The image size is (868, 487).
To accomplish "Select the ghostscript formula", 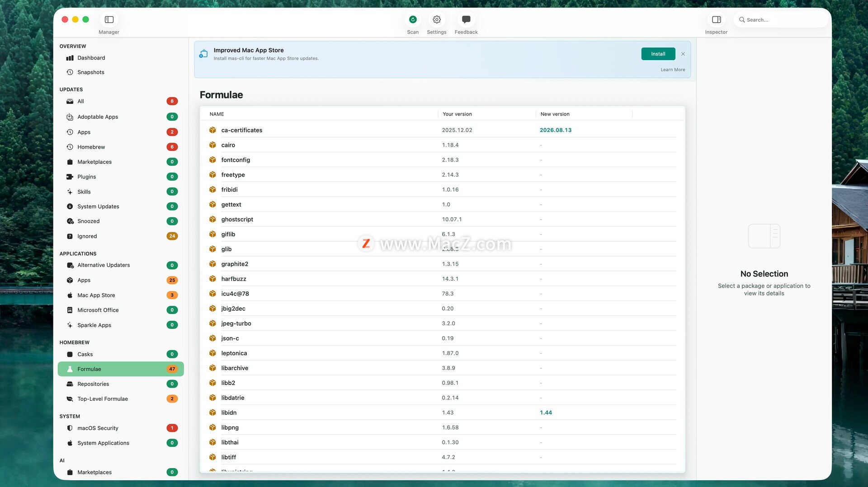I will (443, 220).
